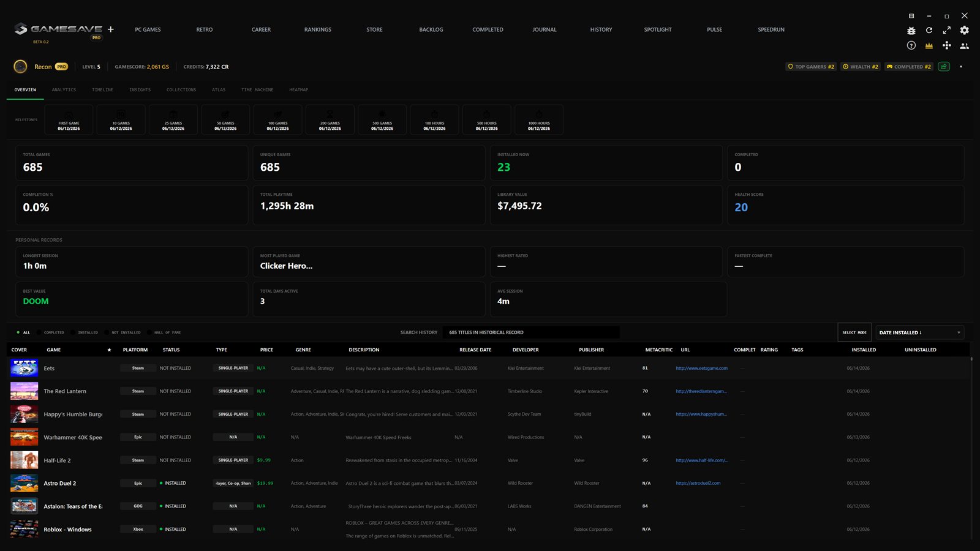Image resolution: width=980 pixels, height=551 pixels.
Task: Open the 500 Hours milestone badge
Action: pyautogui.click(x=487, y=119)
